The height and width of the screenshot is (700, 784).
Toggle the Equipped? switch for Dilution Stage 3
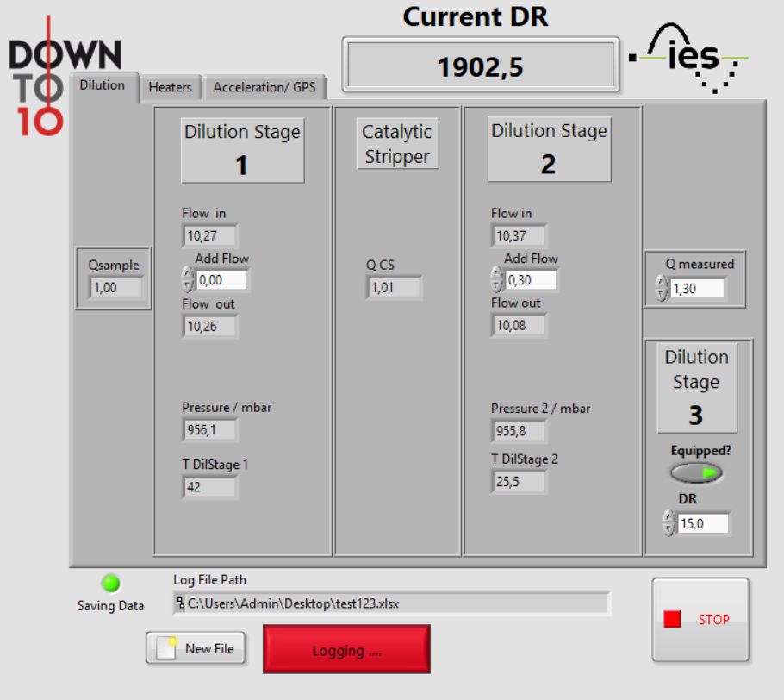[x=696, y=472]
